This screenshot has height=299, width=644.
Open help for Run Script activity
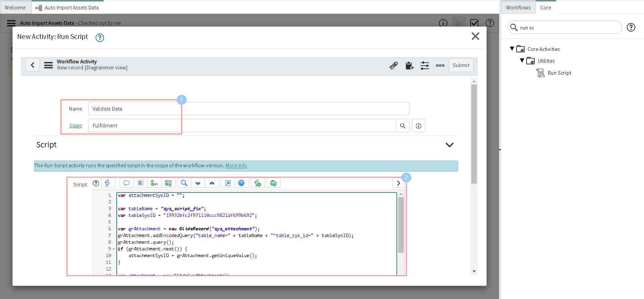pyautogui.click(x=100, y=38)
